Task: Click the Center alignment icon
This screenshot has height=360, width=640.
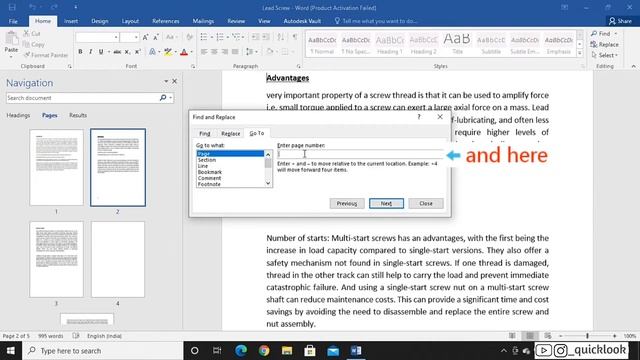Action: click(x=214, y=52)
